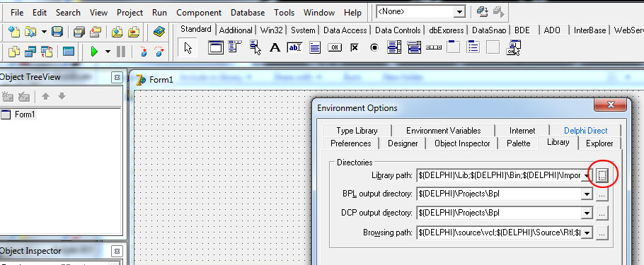Switch to the Additional palette tab

(236, 30)
